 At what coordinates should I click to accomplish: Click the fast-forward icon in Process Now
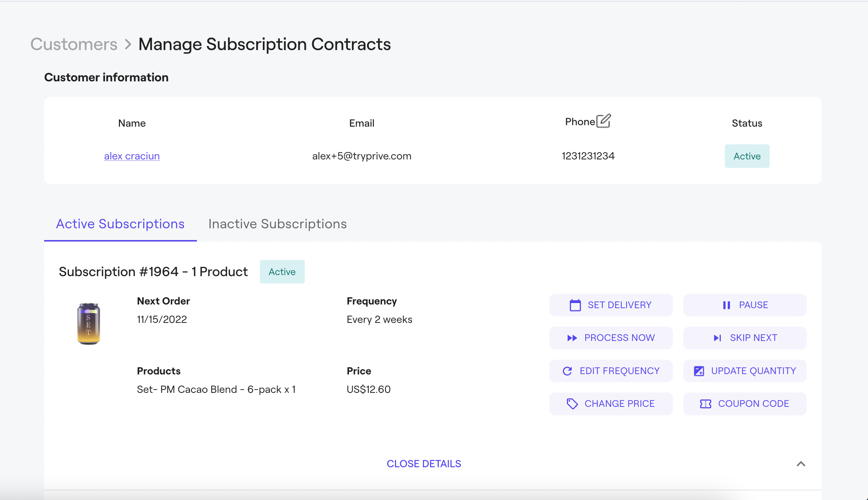point(572,338)
